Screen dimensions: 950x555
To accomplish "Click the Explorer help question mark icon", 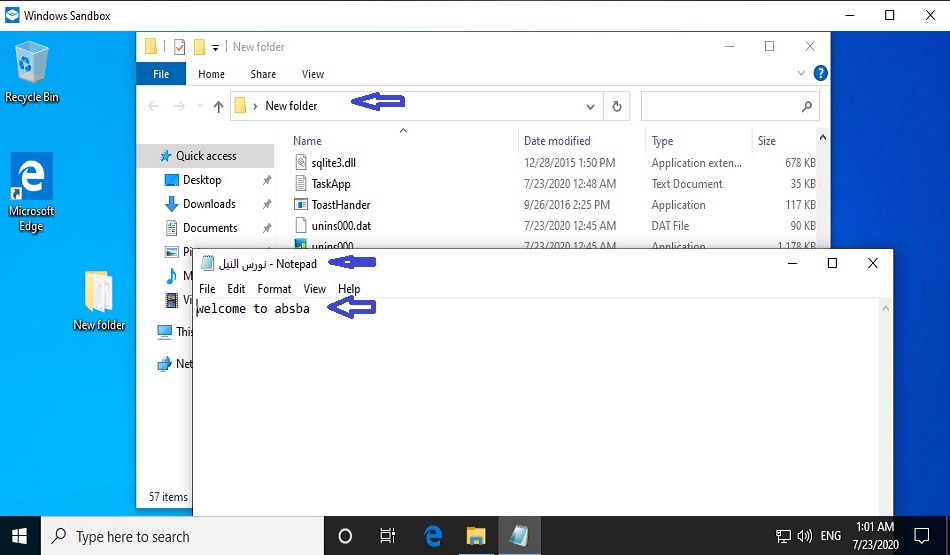I will pyautogui.click(x=820, y=73).
